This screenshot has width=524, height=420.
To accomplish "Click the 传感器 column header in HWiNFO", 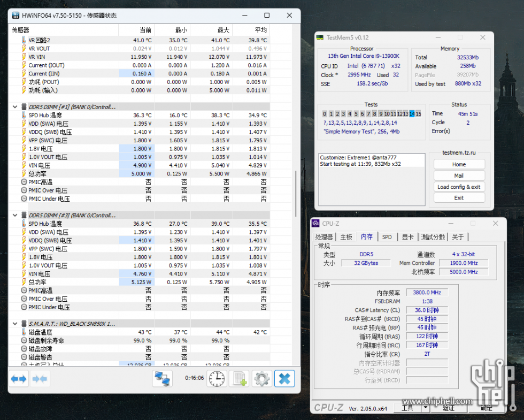I will 64,30.
